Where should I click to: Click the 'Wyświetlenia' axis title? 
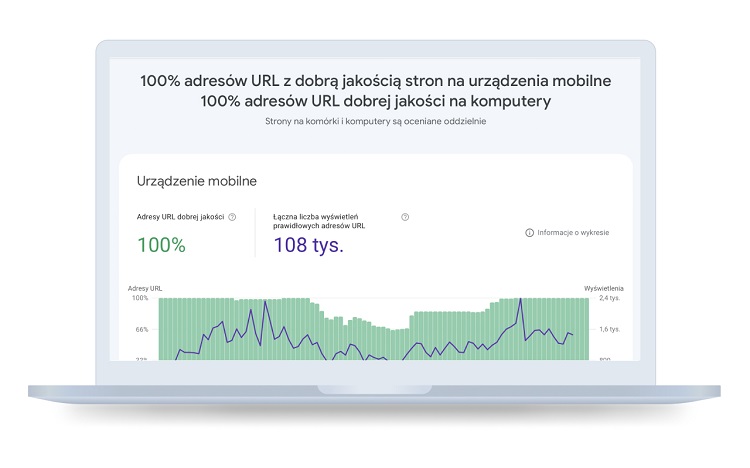(x=603, y=288)
